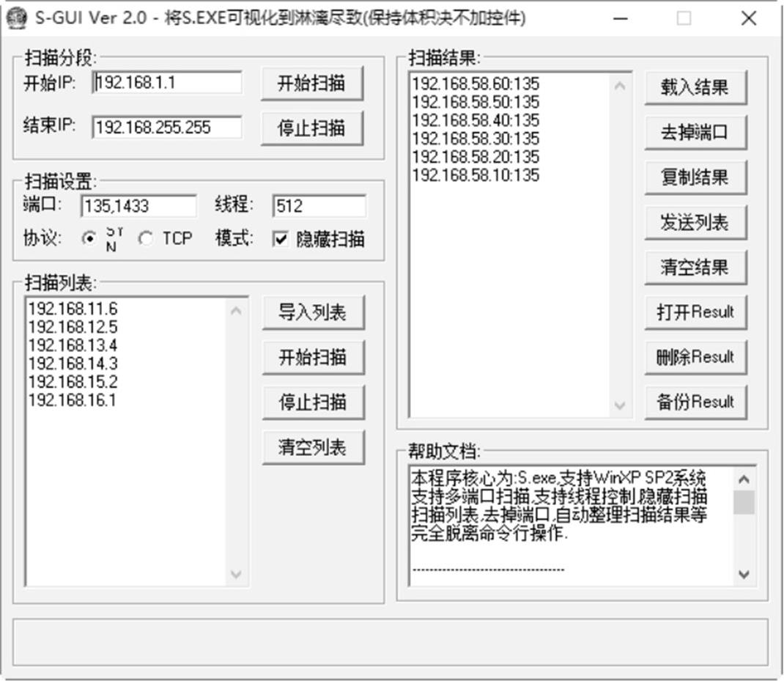Minimize the S-GUI window

[621, 18]
